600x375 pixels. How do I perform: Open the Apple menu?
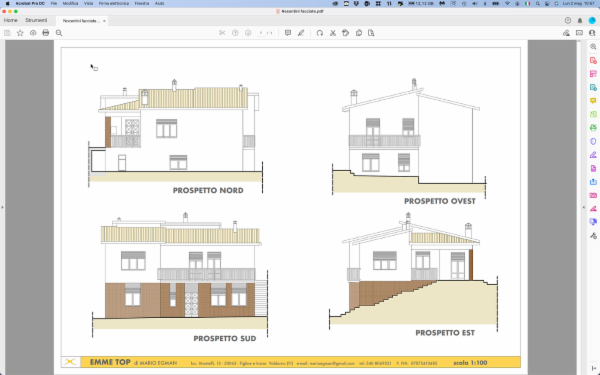7,3
